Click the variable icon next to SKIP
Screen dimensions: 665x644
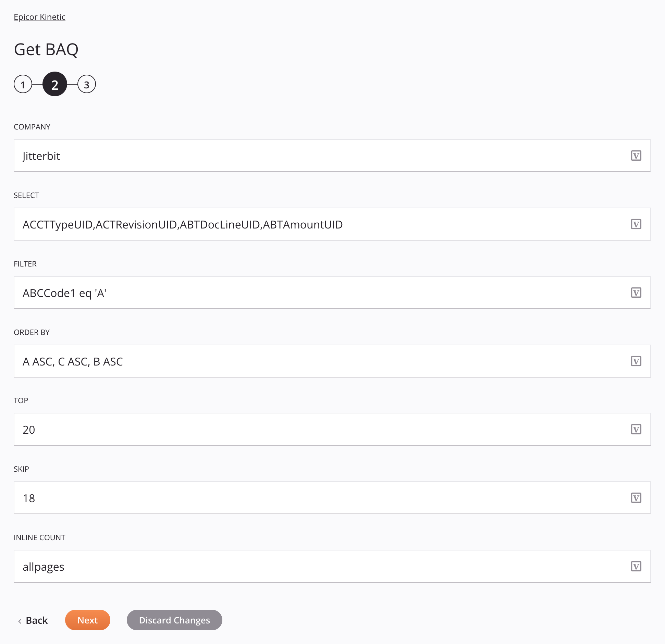tap(637, 497)
